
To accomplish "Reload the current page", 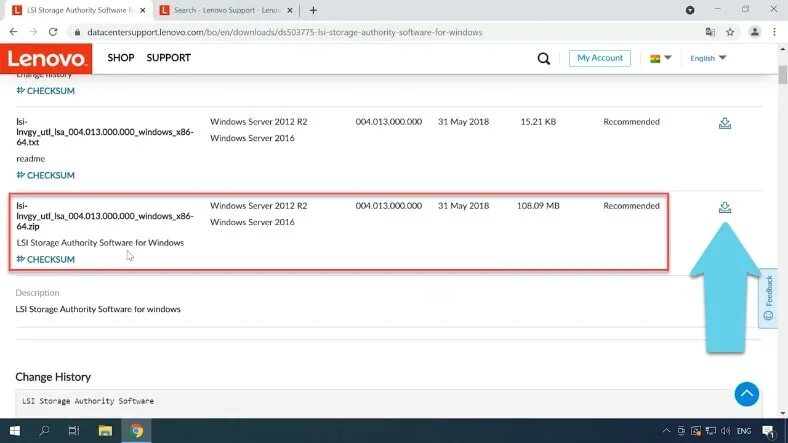I will [x=53, y=32].
